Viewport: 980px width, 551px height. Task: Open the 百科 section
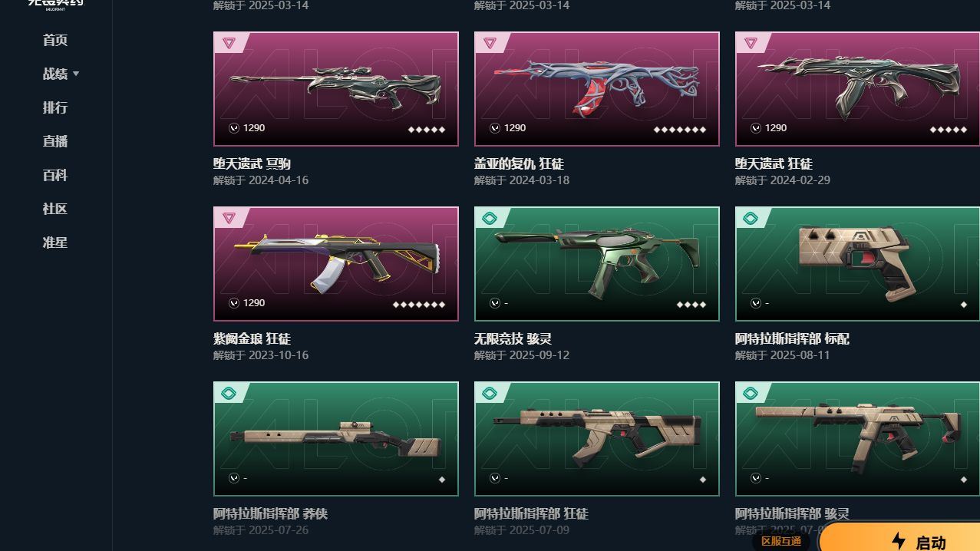click(55, 175)
